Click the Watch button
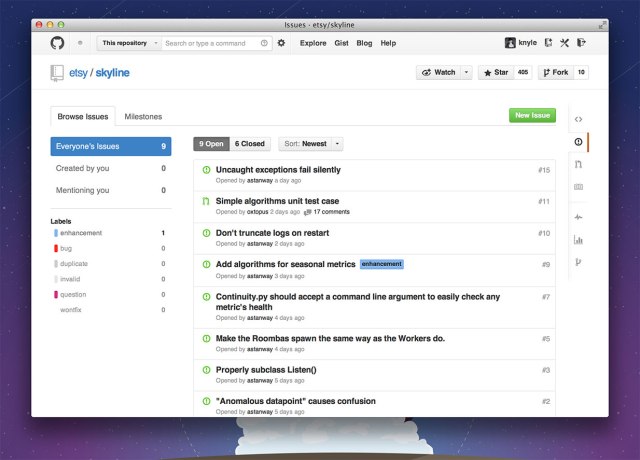 tap(438, 72)
